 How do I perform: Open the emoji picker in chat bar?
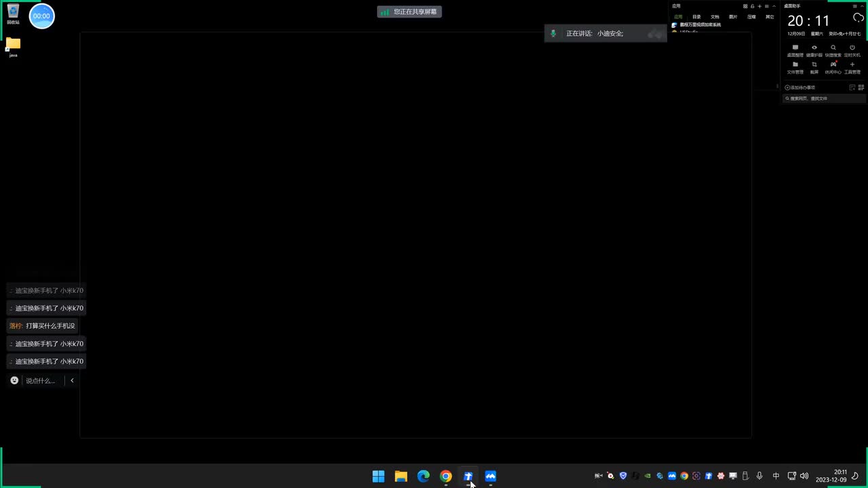tap(14, 380)
